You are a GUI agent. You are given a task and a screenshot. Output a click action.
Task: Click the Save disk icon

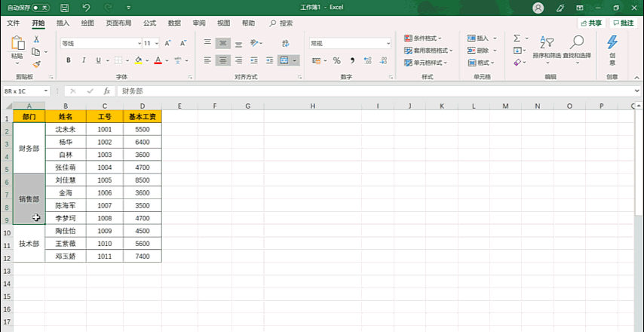pyautogui.click(x=65, y=8)
